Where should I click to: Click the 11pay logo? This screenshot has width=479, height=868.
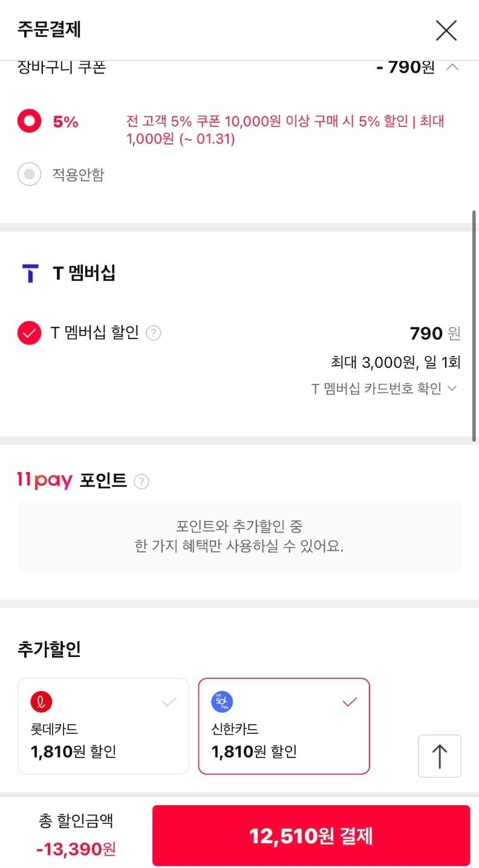pos(45,481)
